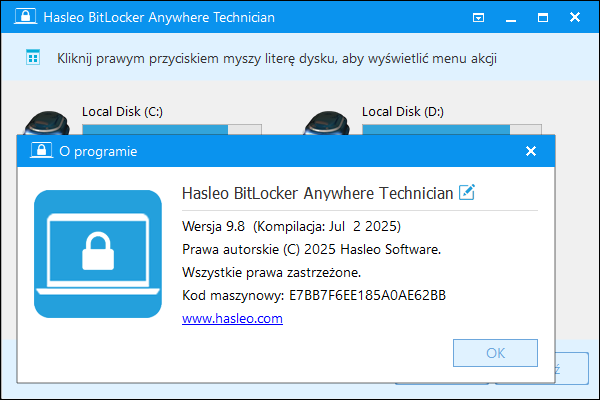Click the Local Disk (D:) label
This screenshot has width=600, height=400.
point(403,112)
